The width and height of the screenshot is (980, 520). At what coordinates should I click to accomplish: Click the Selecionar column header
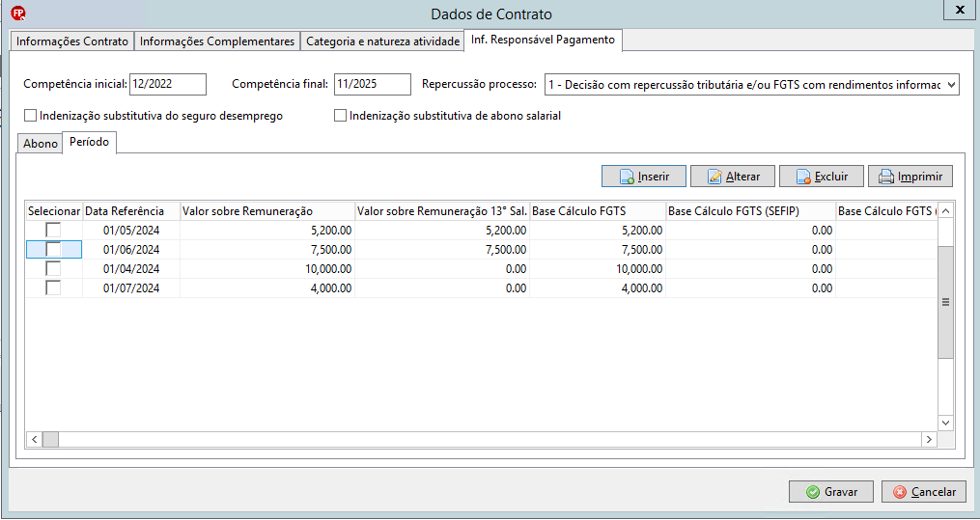[54, 211]
